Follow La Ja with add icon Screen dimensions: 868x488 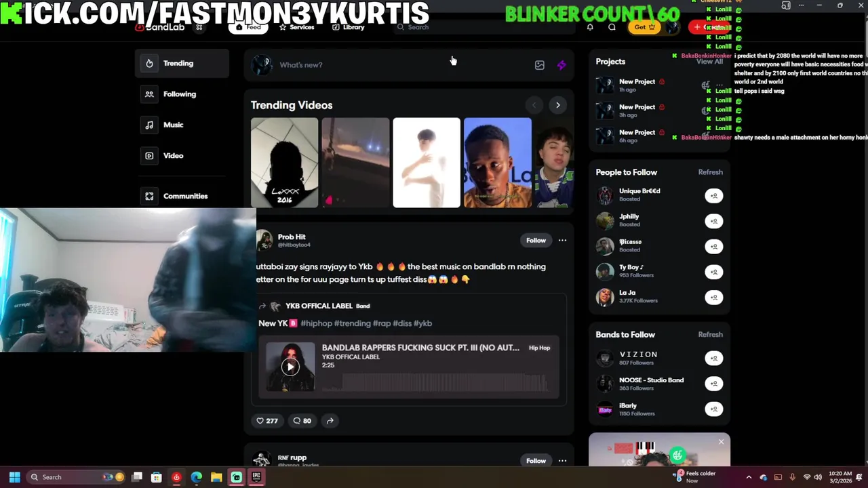[714, 297]
